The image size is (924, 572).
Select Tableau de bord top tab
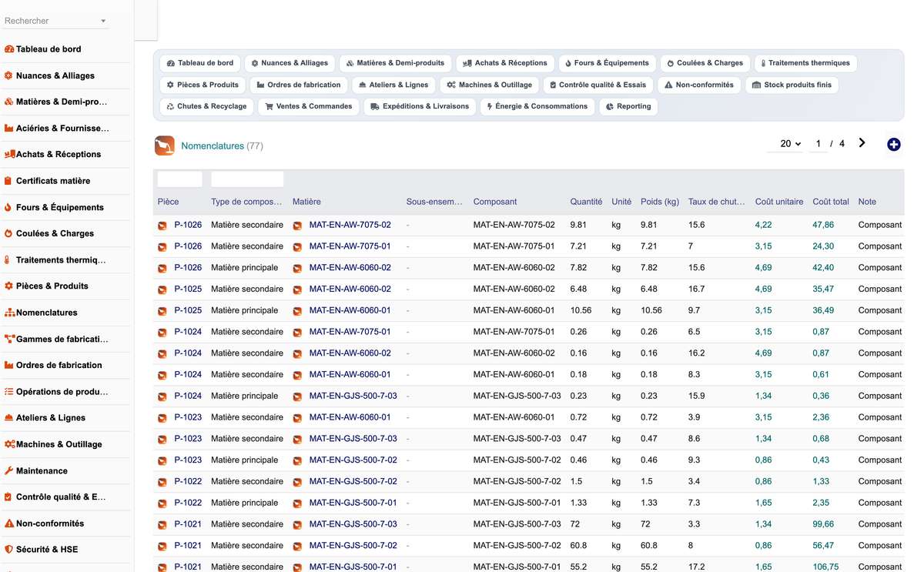pyautogui.click(x=200, y=63)
